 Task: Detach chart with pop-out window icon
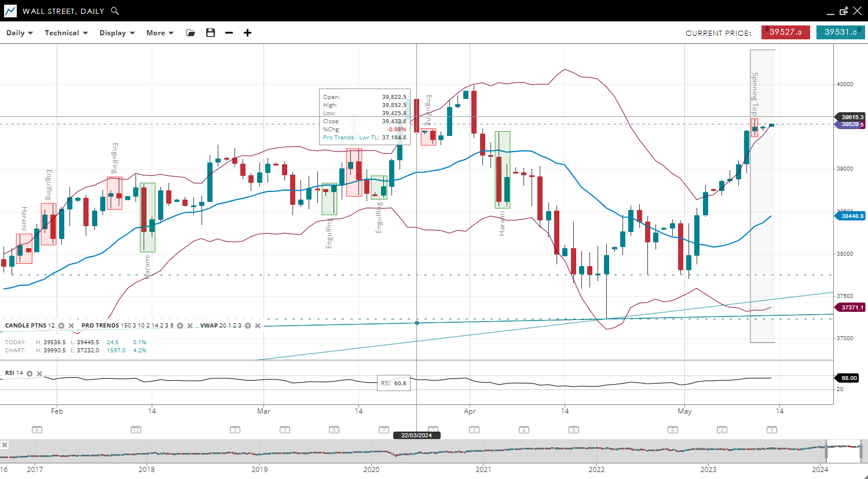click(x=844, y=11)
